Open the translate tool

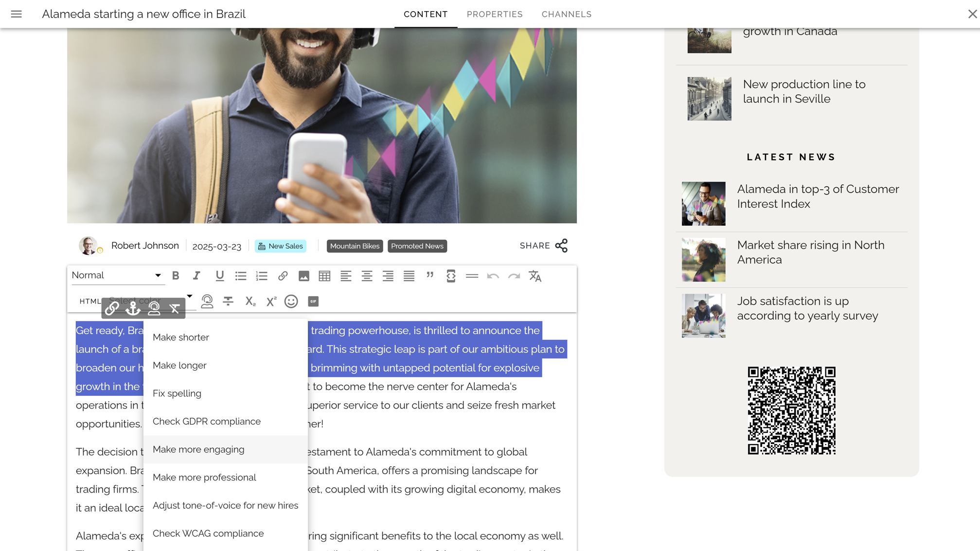tap(535, 276)
